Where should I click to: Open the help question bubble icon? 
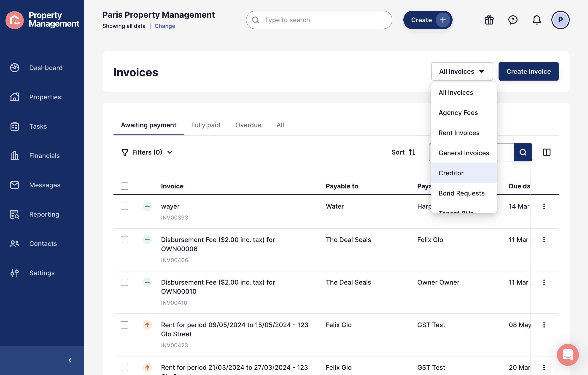[x=513, y=20]
